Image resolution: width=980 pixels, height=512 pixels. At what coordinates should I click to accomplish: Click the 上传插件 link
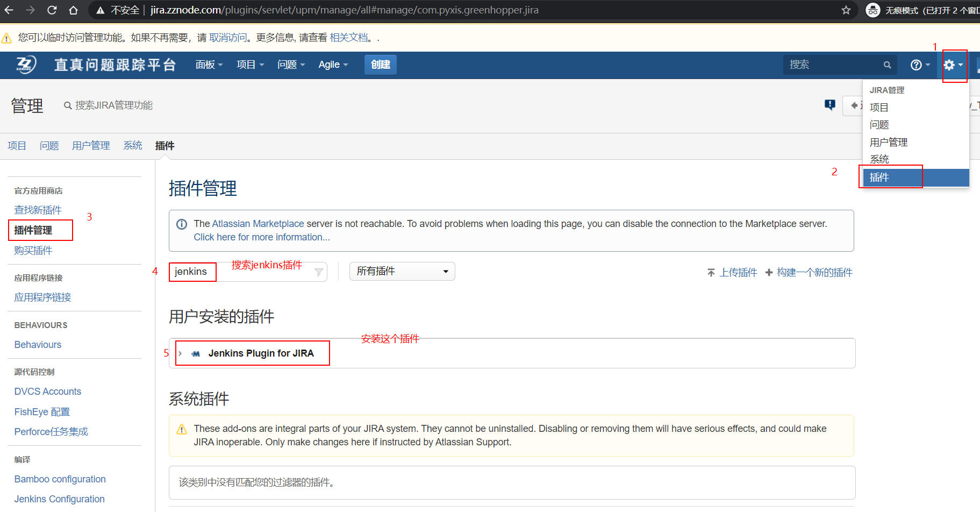pyautogui.click(x=738, y=273)
